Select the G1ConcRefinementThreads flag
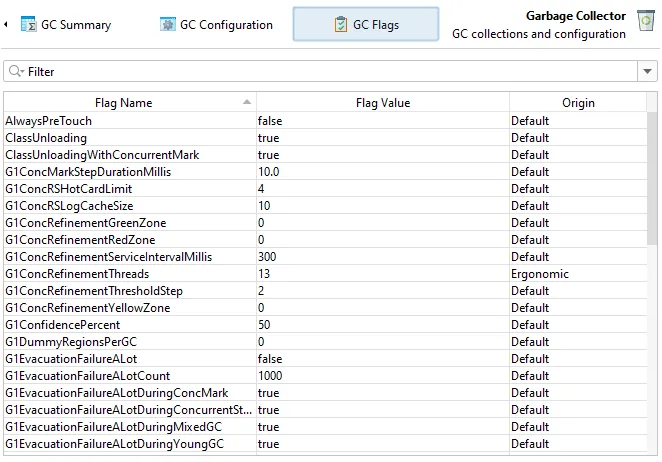 coord(77,274)
